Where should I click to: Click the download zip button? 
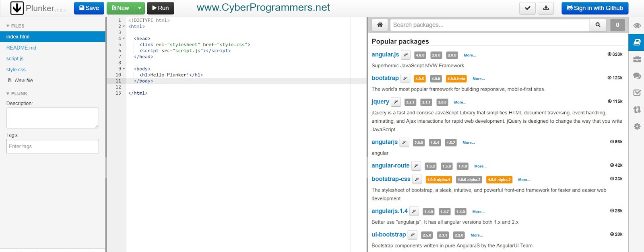tap(546, 8)
